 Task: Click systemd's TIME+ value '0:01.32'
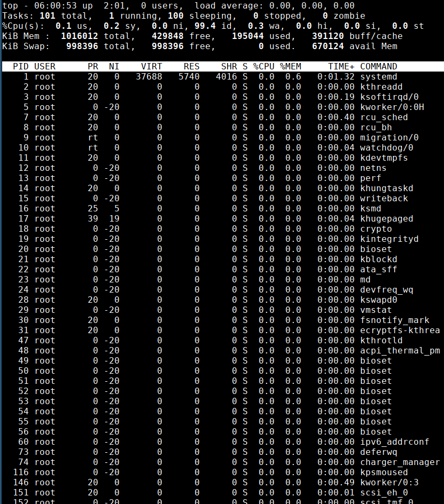(336, 77)
